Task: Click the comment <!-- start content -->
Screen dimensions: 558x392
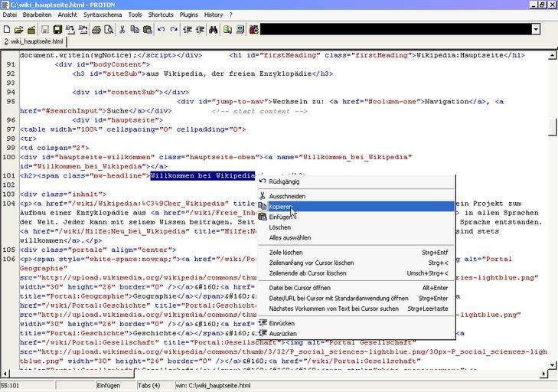Action: (x=259, y=111)
